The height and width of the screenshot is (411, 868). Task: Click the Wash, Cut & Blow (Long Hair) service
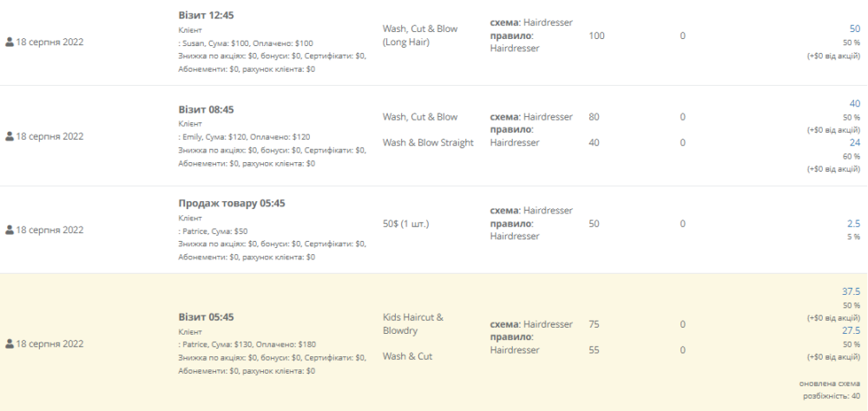420,36
